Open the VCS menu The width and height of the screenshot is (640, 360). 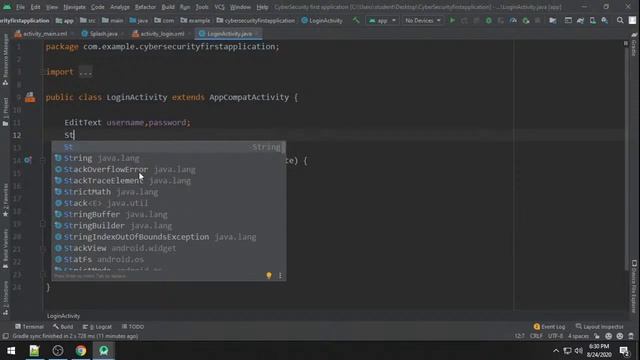point(219,7)
